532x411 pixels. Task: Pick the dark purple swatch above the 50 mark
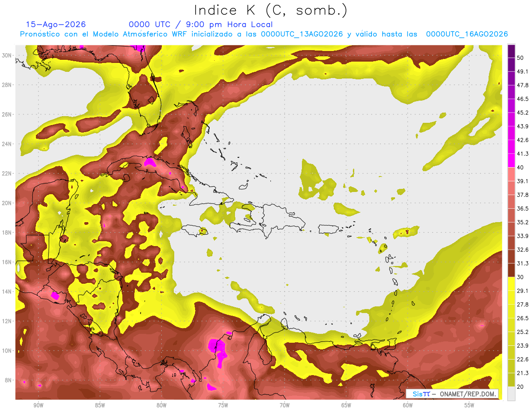tap(511, 51)
